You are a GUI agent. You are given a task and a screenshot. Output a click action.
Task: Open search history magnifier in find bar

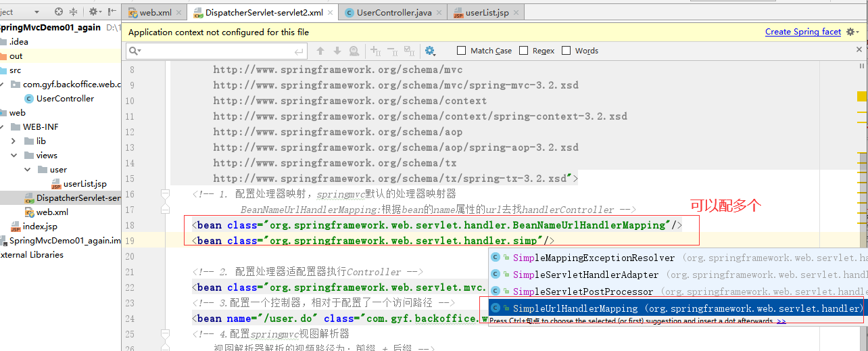[135, 51]
